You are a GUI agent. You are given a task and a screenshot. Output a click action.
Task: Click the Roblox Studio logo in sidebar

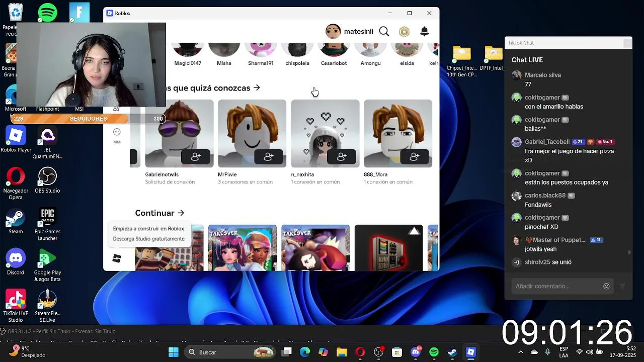click(x=117, y=258)
